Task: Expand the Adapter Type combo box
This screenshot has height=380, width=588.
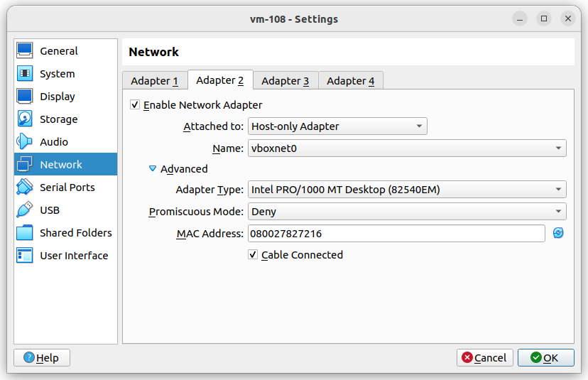Action: click(407, 190)
